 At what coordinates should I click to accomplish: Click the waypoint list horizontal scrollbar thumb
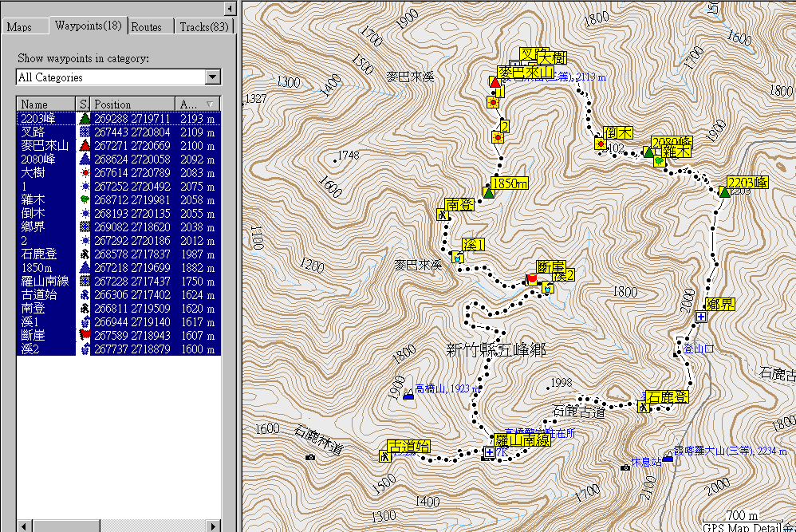click(x=66, y=526)
